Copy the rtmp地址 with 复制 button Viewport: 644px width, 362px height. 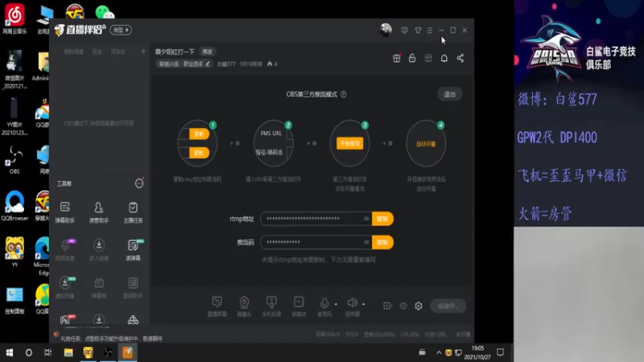click(382, 219)
